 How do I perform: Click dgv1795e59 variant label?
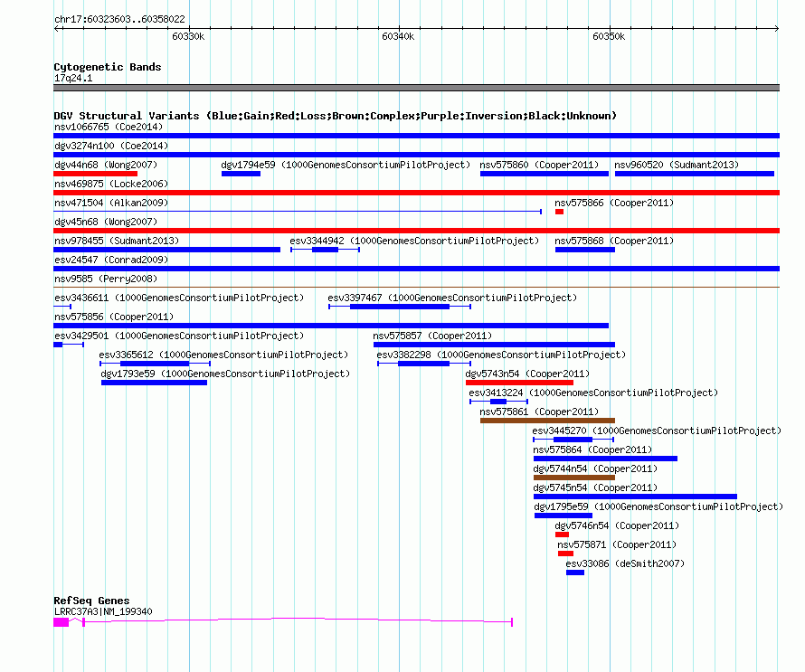click(x=658, y=506)
